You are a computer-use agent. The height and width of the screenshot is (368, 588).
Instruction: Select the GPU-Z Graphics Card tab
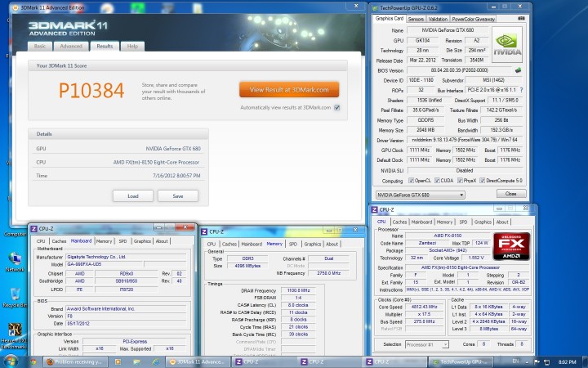[390, 18]
